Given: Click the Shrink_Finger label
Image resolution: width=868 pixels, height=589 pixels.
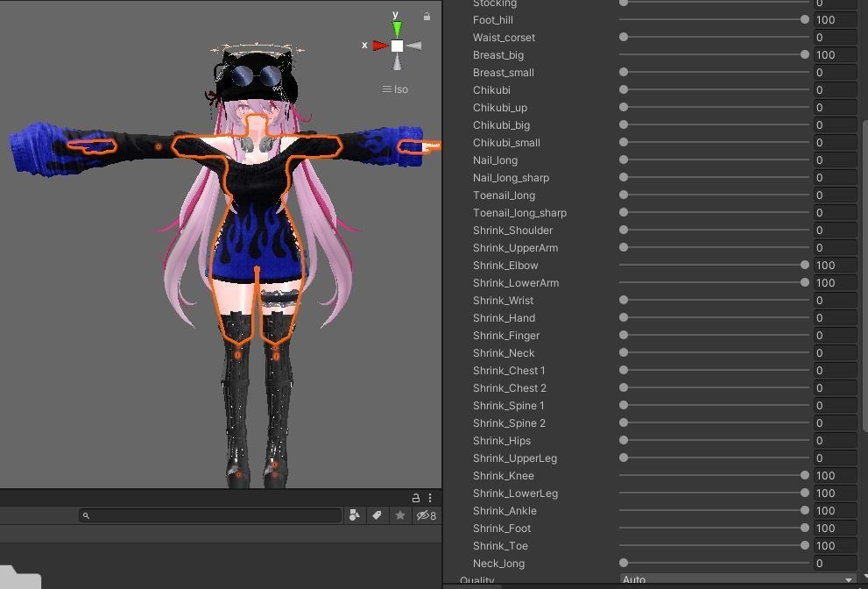Looking at the screenshot, I should [x=506, y=335].
